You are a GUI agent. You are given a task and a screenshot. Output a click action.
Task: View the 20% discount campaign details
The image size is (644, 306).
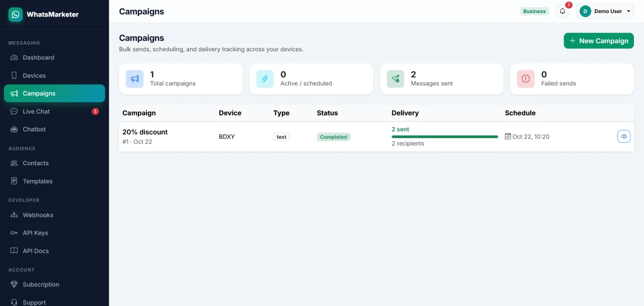click(624, 136)
